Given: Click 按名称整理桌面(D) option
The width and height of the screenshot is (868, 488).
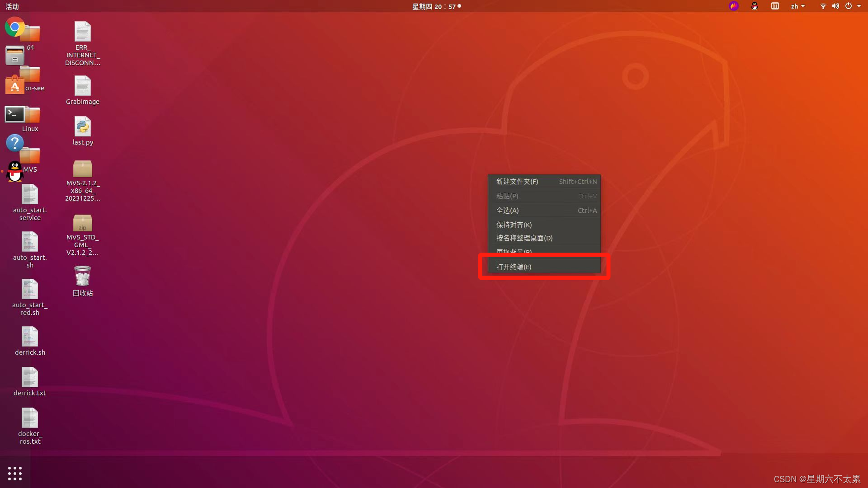Looking at the screenshot, I should [524, 238].
